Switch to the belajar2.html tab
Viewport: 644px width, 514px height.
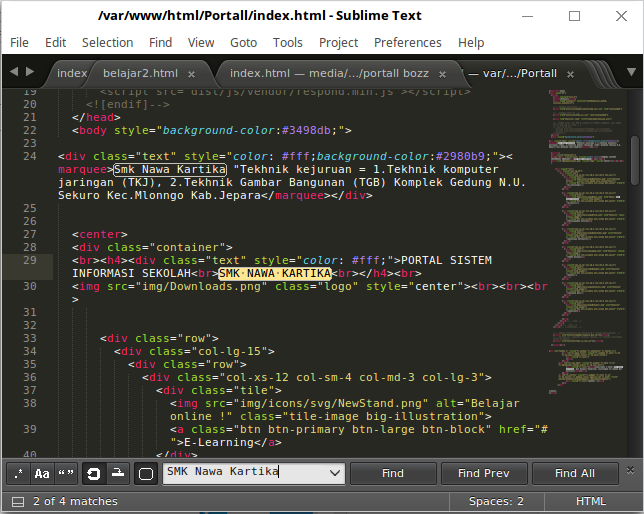[x=140, y=74]
